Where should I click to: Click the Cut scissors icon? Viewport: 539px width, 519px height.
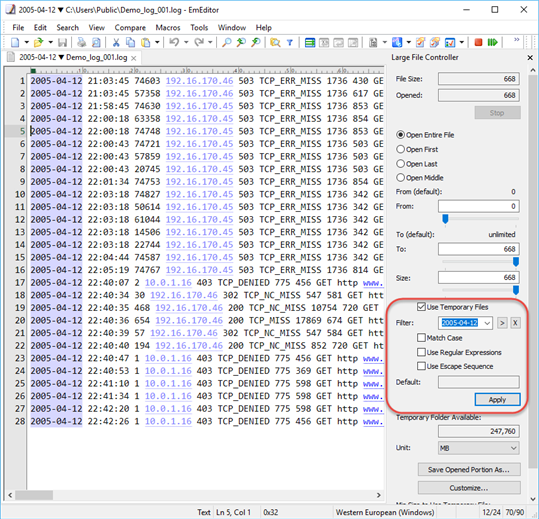116,43
